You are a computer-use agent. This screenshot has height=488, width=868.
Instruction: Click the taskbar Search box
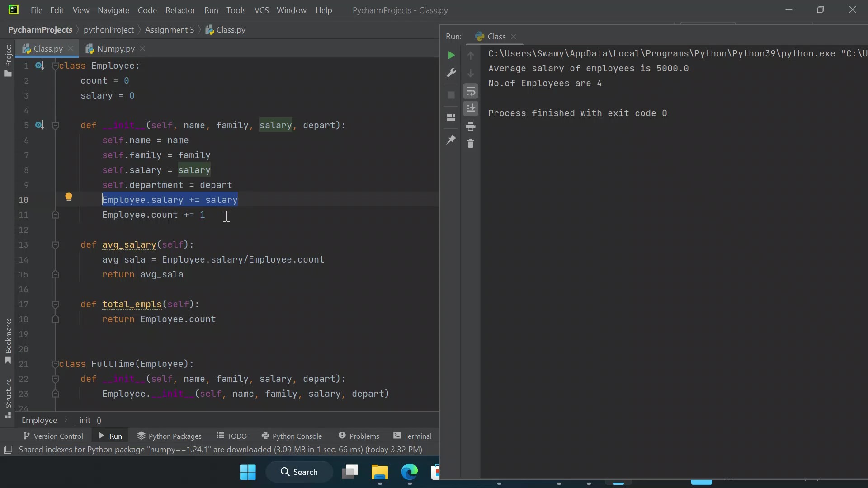(x=299, y=472)
